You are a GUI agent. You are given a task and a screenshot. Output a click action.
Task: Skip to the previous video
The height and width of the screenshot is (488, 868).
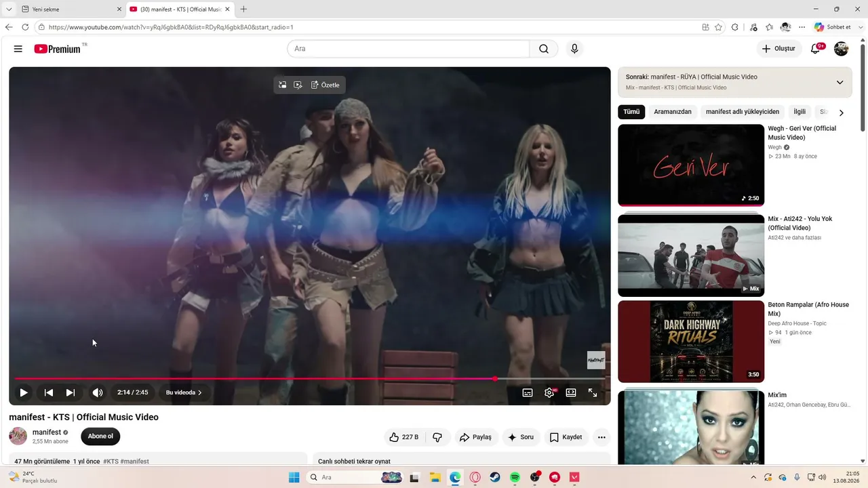(49, 392)
